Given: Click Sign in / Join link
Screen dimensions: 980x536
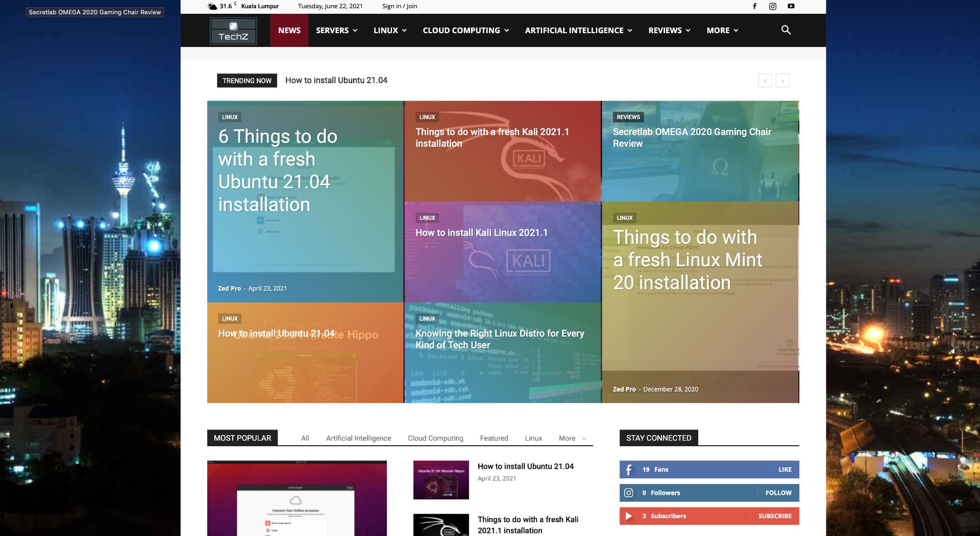Looking at the screenshot, I should coord(400,6).
